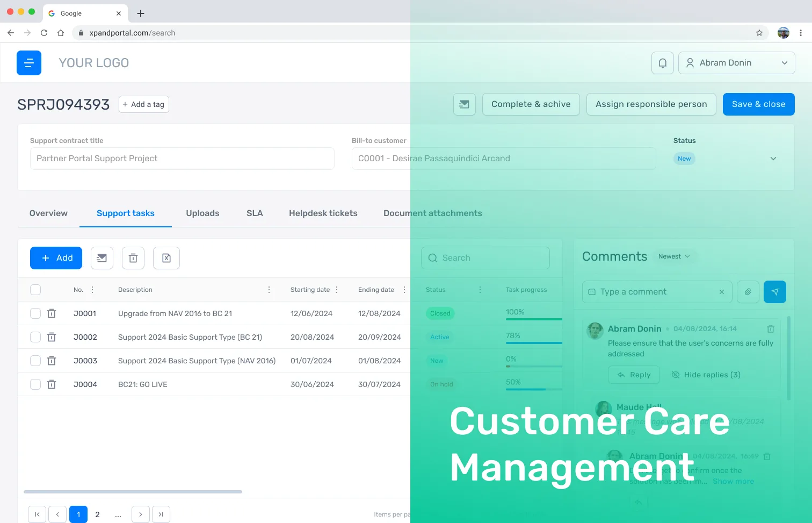Click the horizontal scrollbar under the tasks table

(x=133, y=492)
